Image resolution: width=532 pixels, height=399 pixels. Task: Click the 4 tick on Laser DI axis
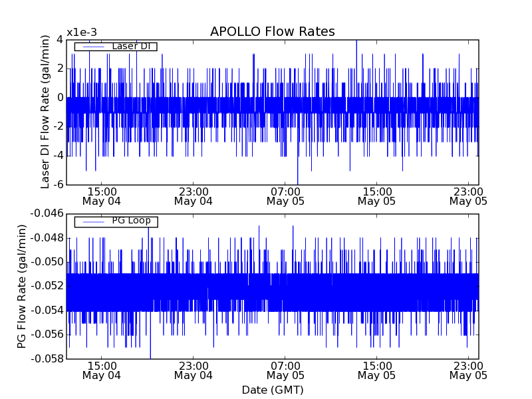pyautogui.click(x=60, y=39)
